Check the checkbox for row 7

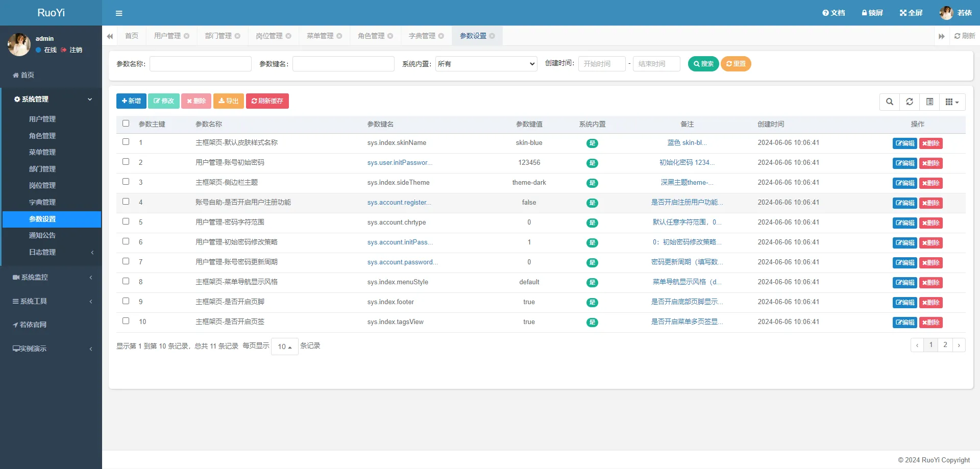[x=126, y=261]
